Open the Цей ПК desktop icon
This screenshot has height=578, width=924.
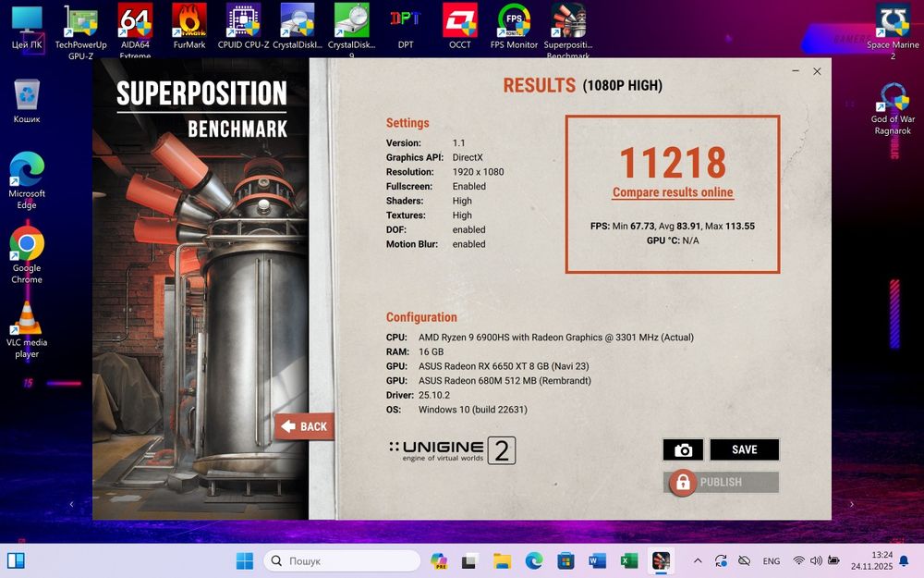[27, 29]
